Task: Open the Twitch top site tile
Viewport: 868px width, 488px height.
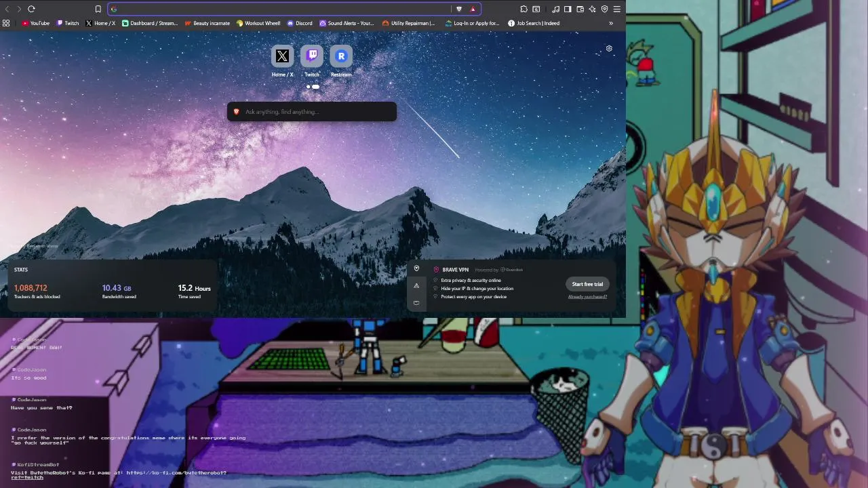Action: 312,56
